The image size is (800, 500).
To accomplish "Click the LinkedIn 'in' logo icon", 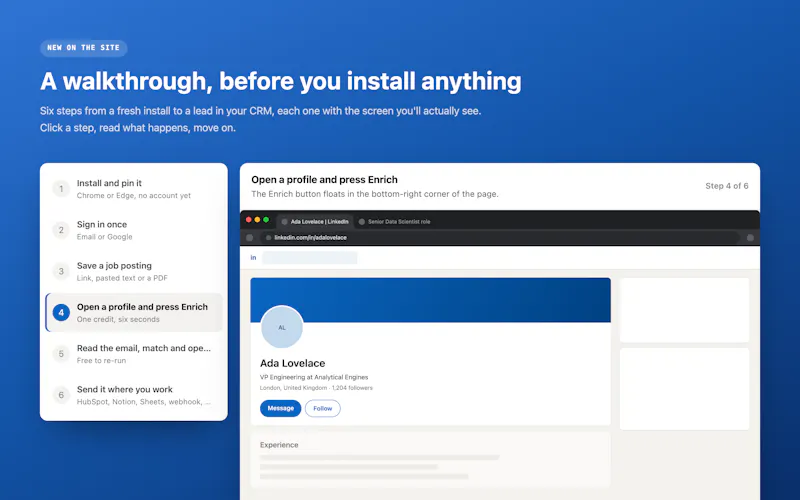I will (253, 258).
